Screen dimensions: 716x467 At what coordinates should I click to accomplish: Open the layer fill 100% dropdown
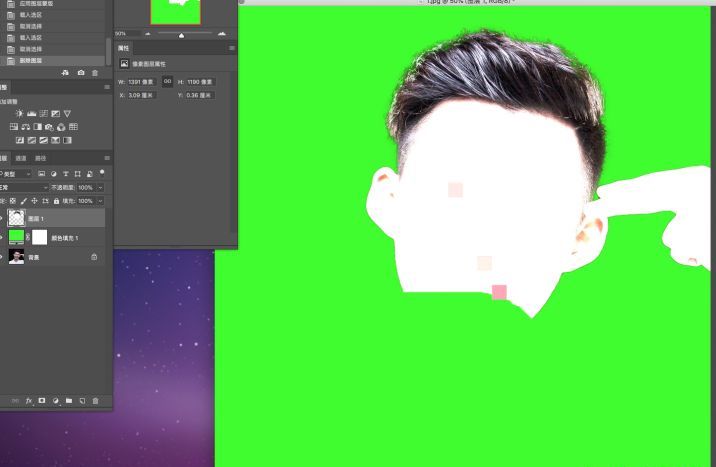coord(100,201)
